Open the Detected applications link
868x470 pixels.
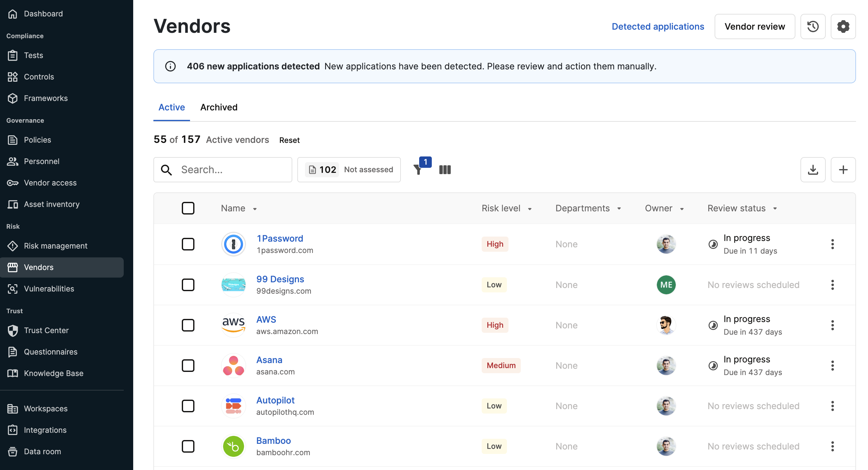pyautogui.click(x=657, y=26)
